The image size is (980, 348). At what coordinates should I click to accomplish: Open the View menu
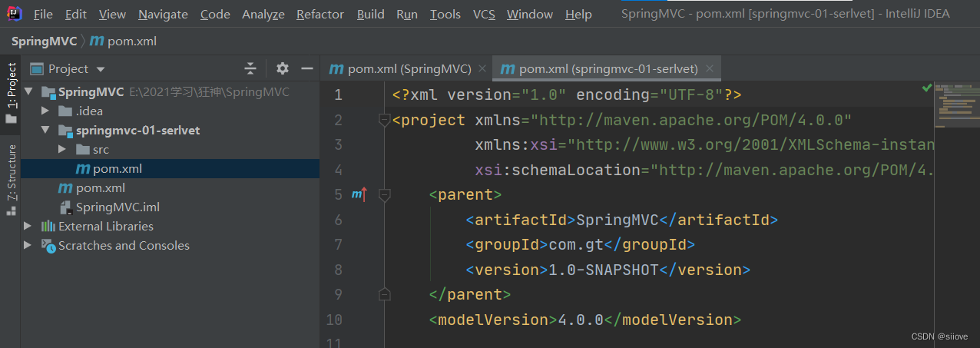(112, 14)
